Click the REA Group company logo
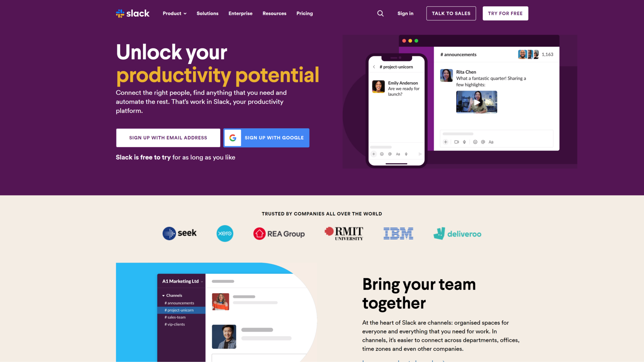 (278, 233)
